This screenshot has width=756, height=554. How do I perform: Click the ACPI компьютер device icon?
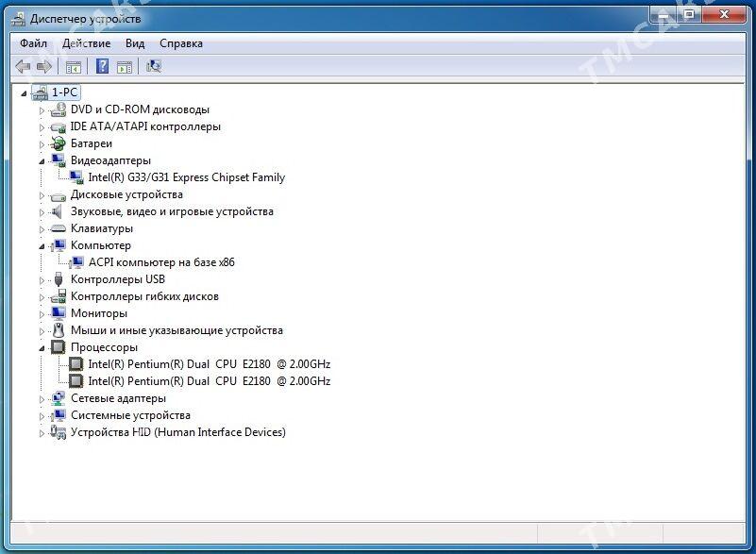pos(76,262)
